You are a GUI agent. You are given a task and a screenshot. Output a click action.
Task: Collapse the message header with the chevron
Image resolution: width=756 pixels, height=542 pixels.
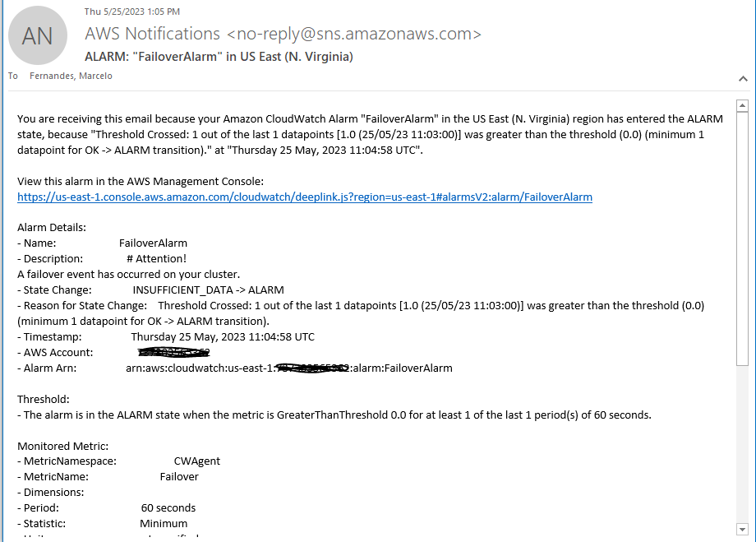click(x=742, y=78)
